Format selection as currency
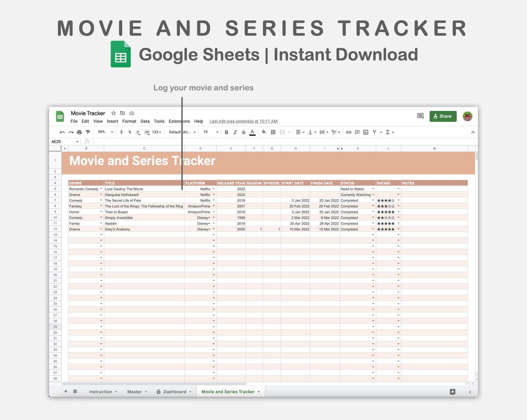The image size is (527, 420). coord(121,132)
